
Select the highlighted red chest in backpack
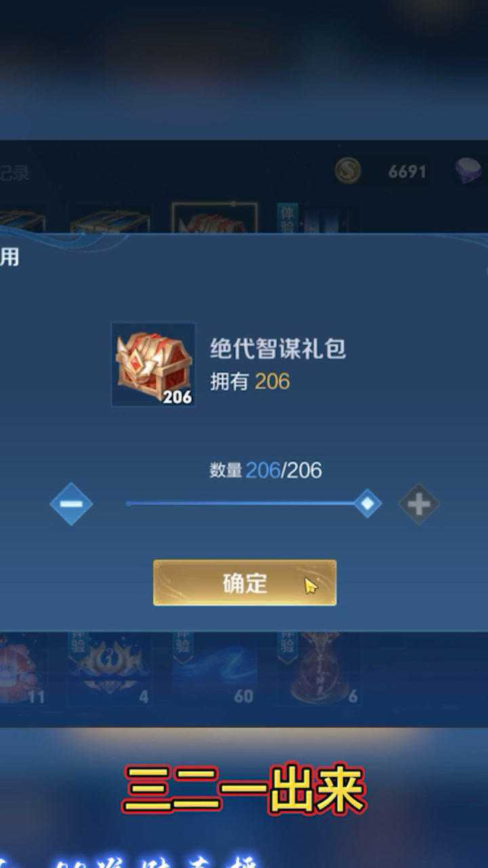point(214,218)
